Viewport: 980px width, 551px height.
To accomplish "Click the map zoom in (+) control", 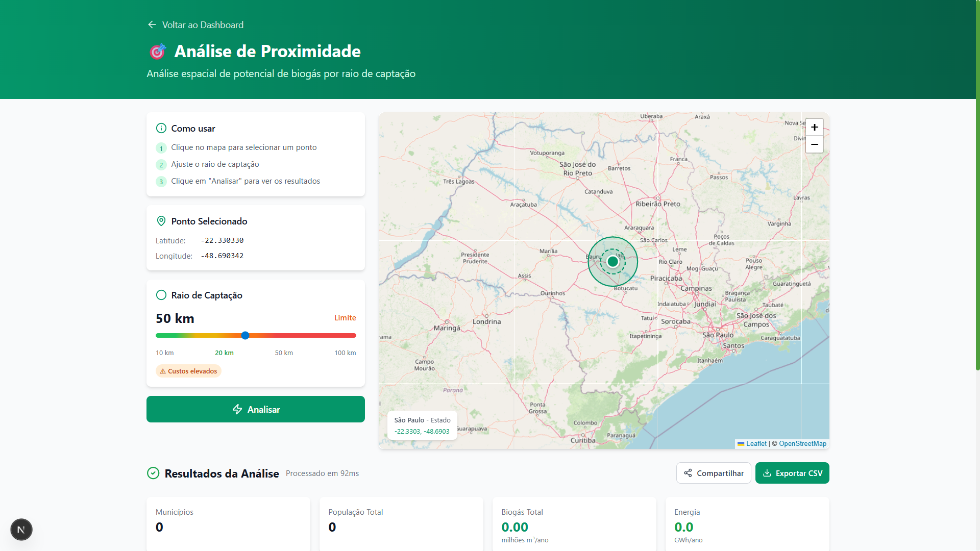I will pyautogui.click(x=815, y=127).
